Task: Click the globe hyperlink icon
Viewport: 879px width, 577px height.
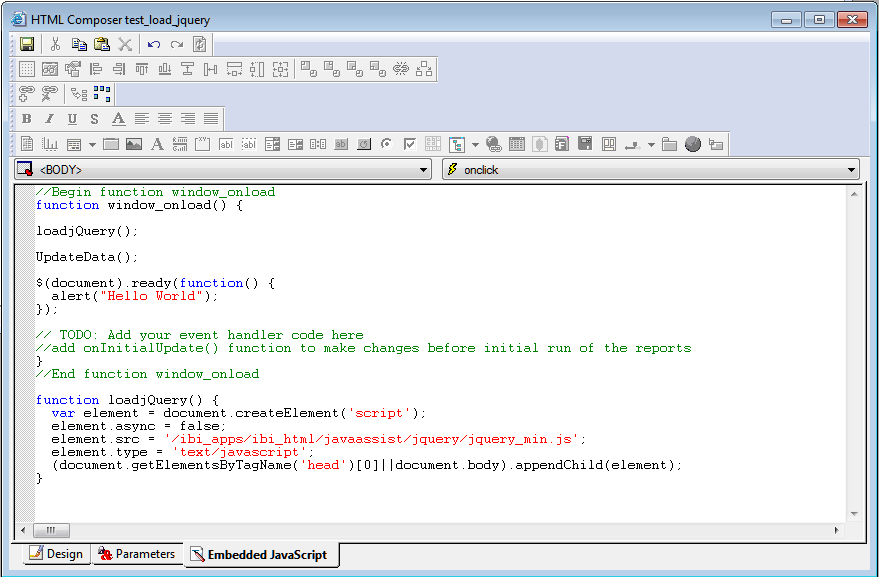Action: click(x=493, y=144)
